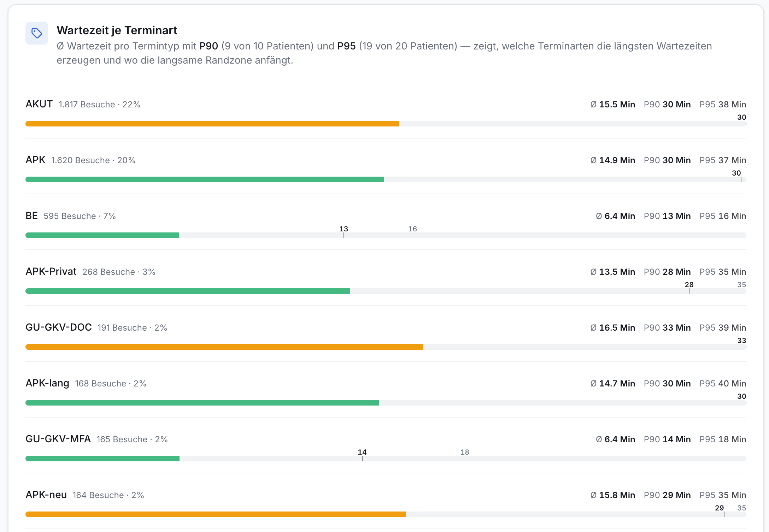This screenshot has height=532, width=769.
Task: Click the APK-lang green progress bar
Action: pyautogui.click(x=202, y=403)
